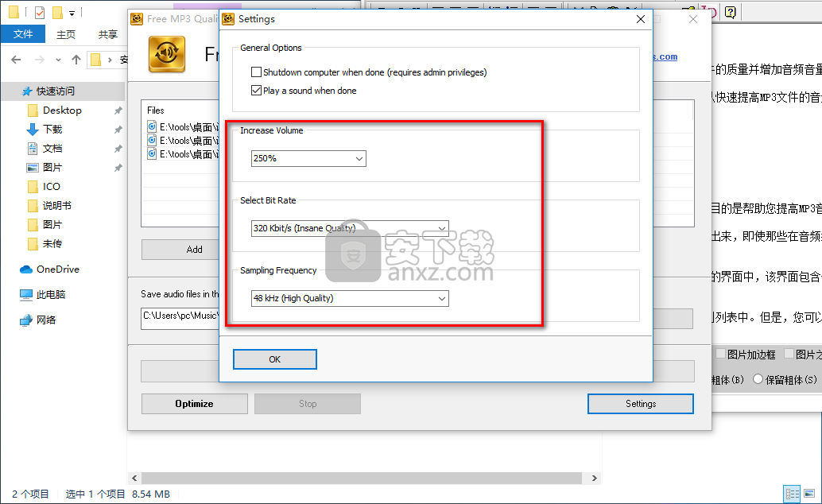This screenshot has width=822, height=504.
Task: Click the Add files button
Action: click(x=181, y=250)
